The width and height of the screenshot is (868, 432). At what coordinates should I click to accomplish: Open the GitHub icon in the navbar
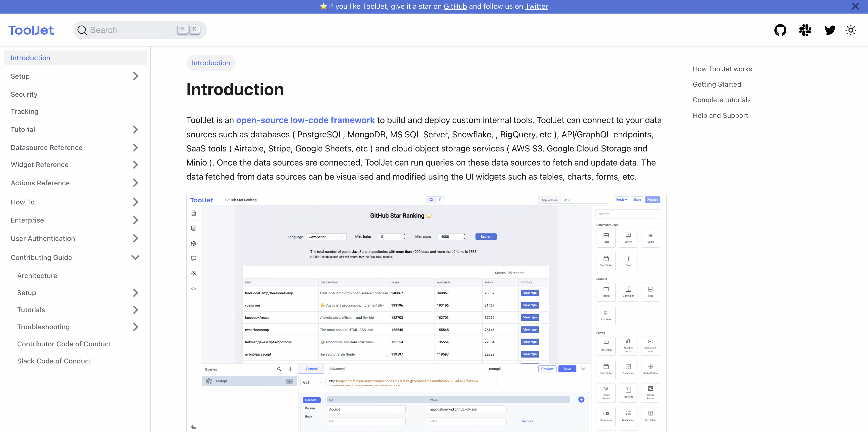(780, 30)
